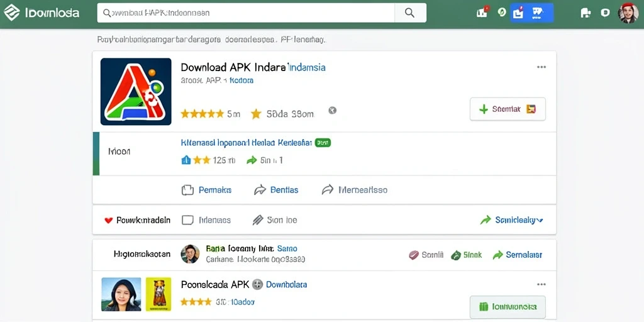644x322 pixels.
Task: Click the green arrow icon beside Semelaısr
Action: [498, 255]
